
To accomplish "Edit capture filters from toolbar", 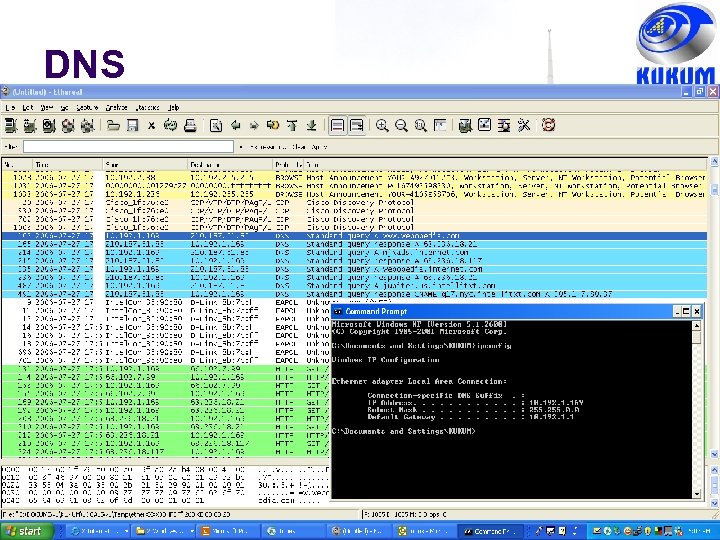I will 465,125.
